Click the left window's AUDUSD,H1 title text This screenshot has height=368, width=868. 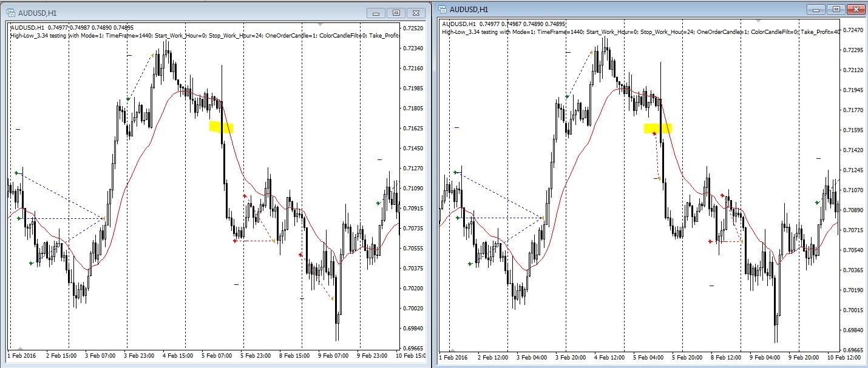point(37,13)
